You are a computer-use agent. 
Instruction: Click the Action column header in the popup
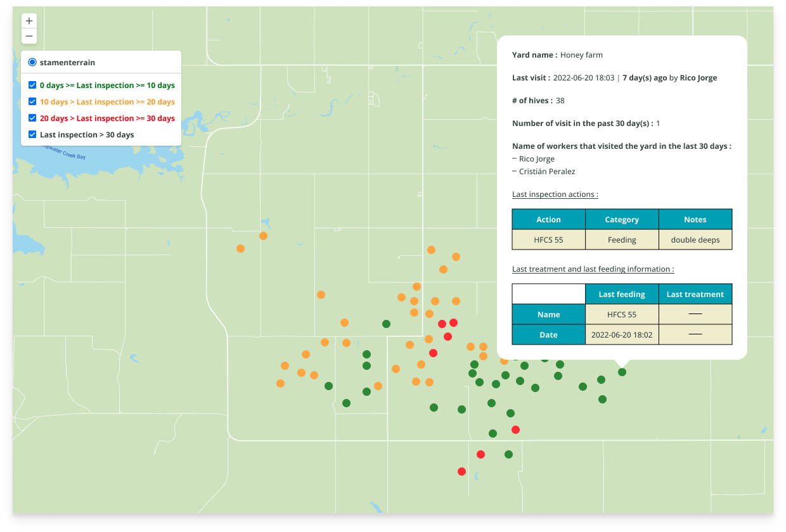point(548,220)
